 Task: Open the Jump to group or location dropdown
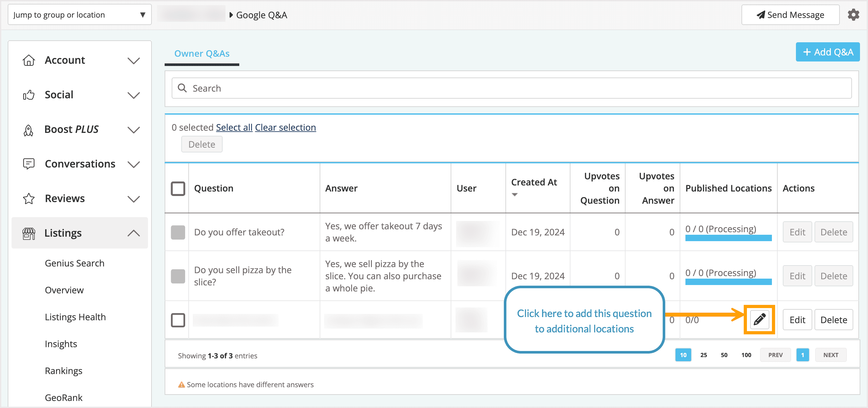[79, 15]
